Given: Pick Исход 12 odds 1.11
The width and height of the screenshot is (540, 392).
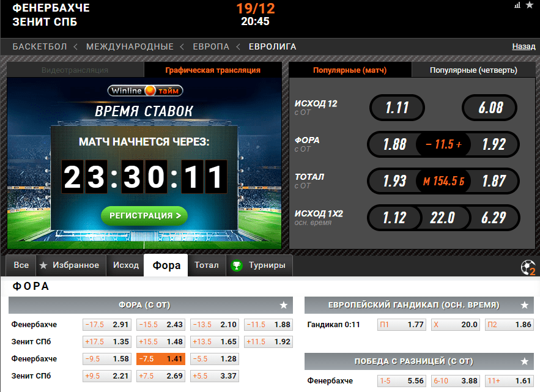Looking at the screenshot, I should pos(397,108).
